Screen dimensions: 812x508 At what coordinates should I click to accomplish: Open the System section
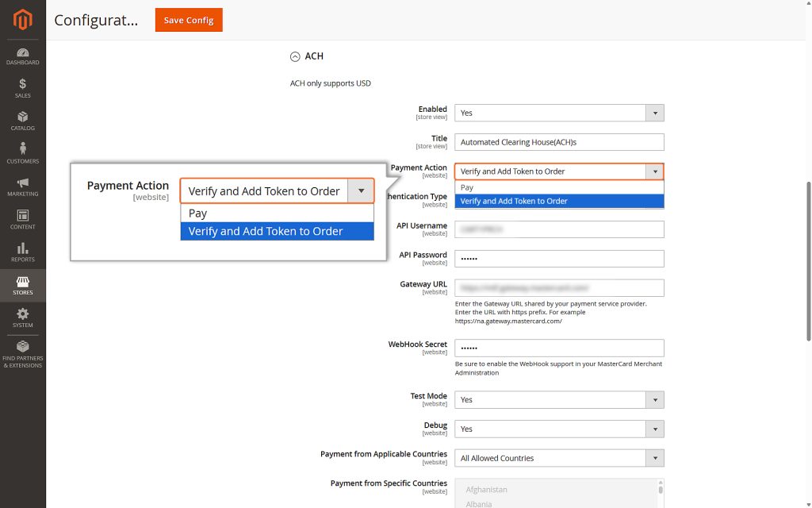(x=22, y=317)
